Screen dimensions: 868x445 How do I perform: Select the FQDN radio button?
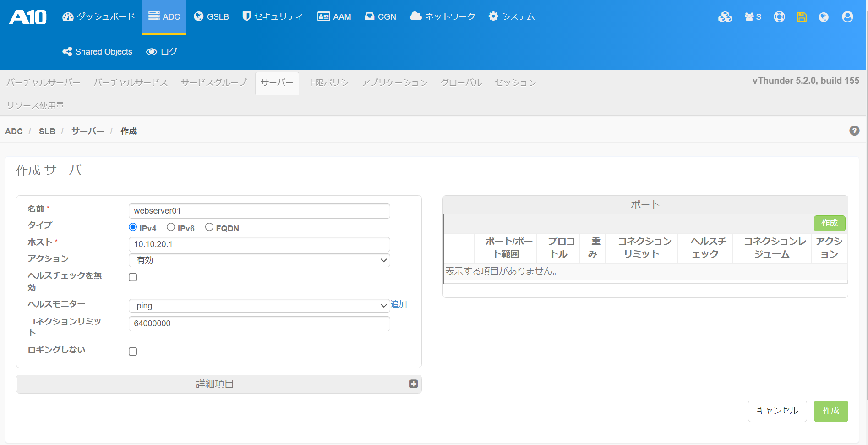[209, 227]
